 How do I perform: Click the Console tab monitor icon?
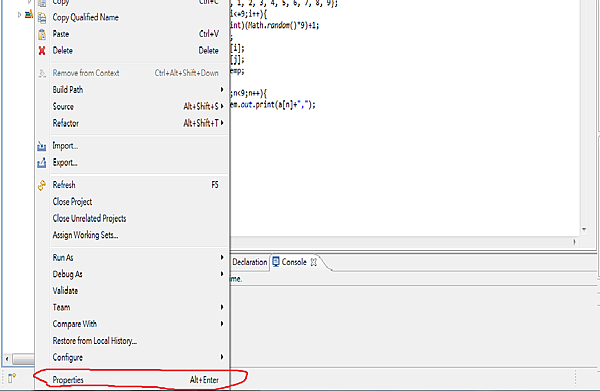(276, 262)
